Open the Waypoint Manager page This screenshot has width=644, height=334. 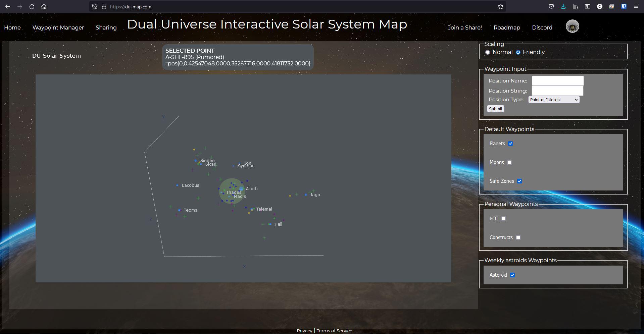click(x=58, y=27)
